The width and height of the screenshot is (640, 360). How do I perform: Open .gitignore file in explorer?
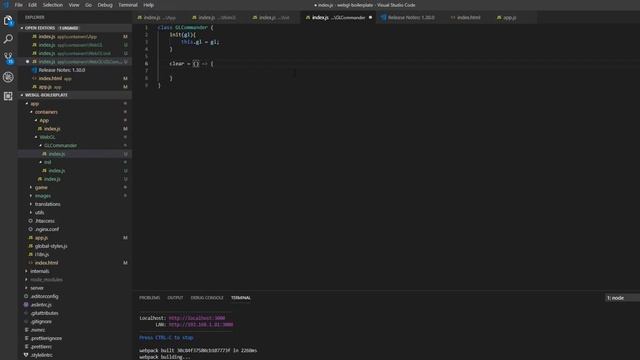coord(41,322)
